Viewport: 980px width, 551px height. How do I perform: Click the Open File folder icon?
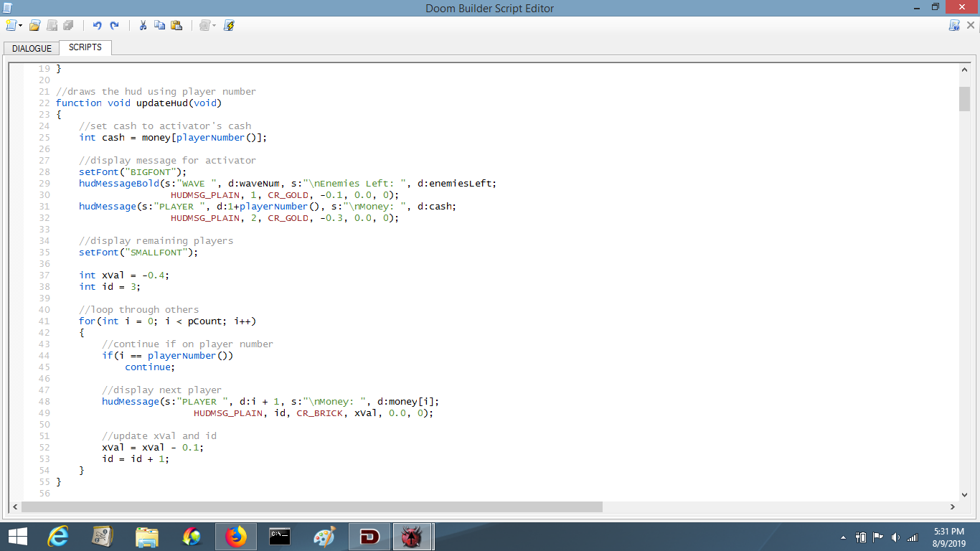34,25
